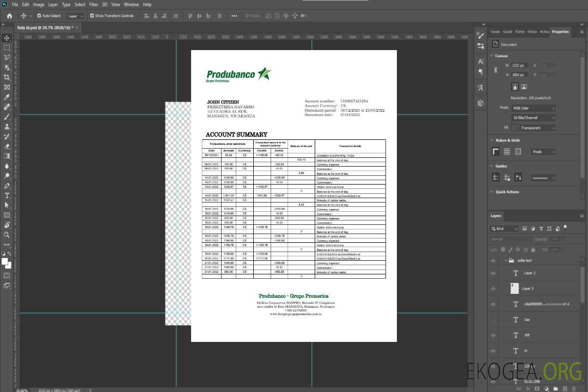This screenshot has height=392, width=588.
Task: Open the Filter menu
Action: 94,4
